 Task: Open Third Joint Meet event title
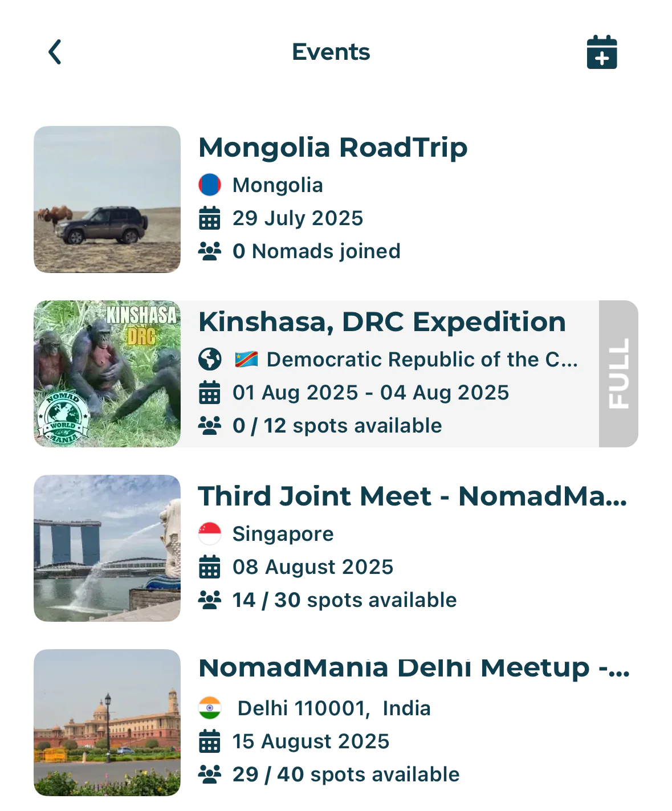click(413, 496)
